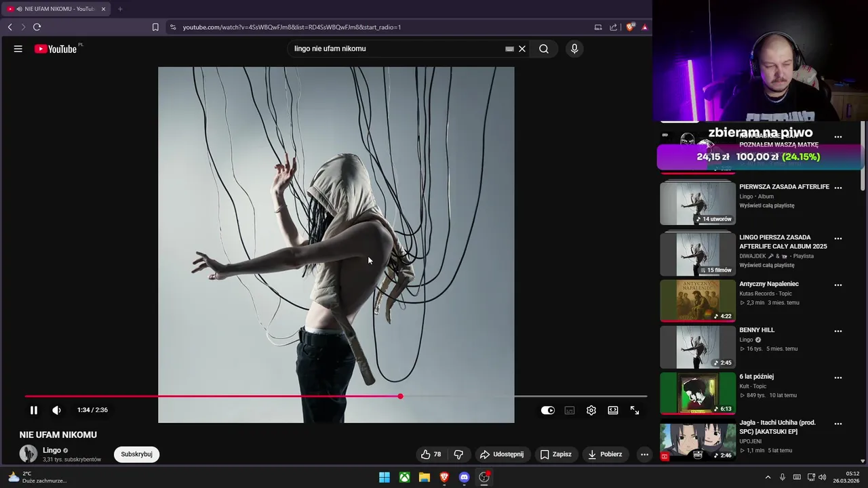The image size is (868, 488).
Task: Toggle the autoplay switch in player
Action: coord(548,410)
